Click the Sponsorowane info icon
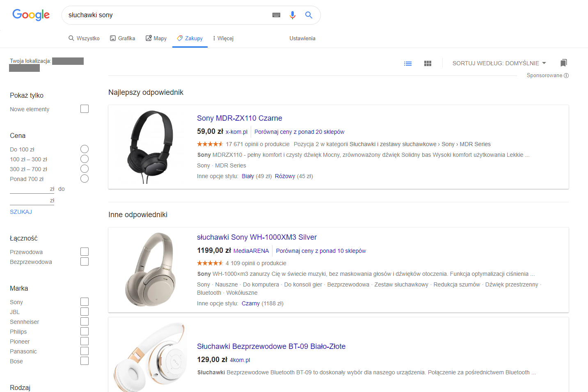Viewport: 588px width, 392px height. coord(566,76)
